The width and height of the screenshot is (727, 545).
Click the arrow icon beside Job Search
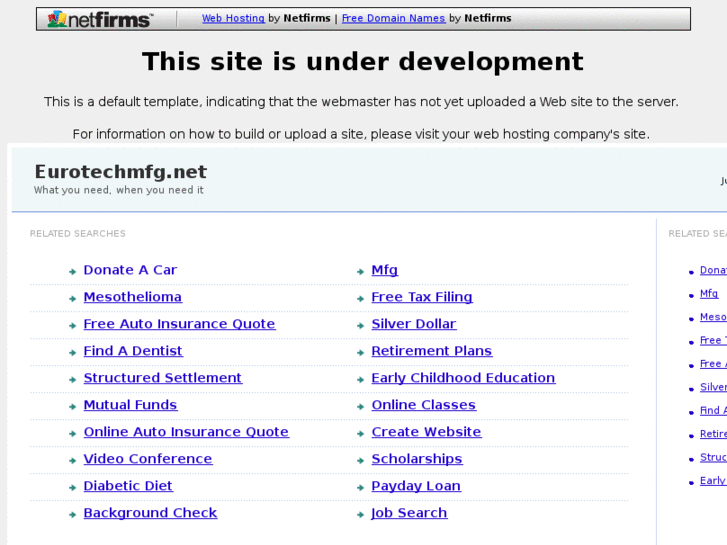coord(360,514)
